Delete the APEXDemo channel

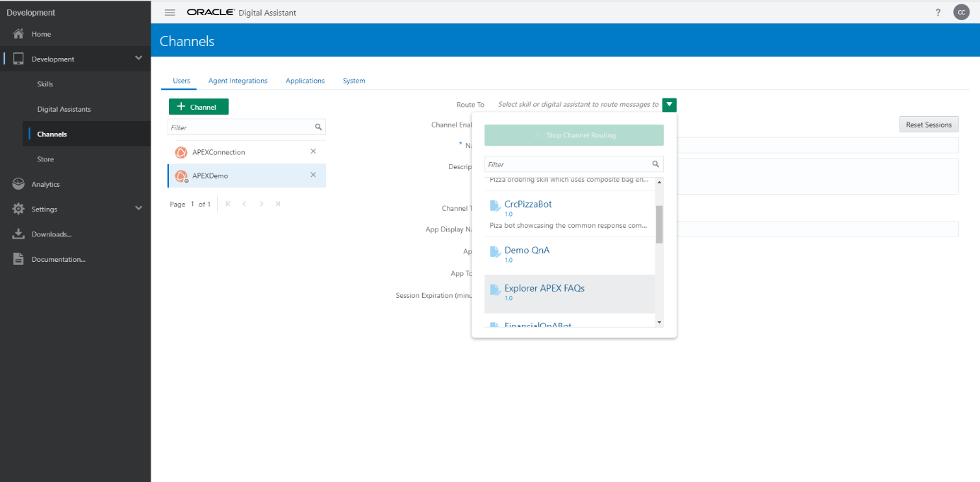click(313, 175)
